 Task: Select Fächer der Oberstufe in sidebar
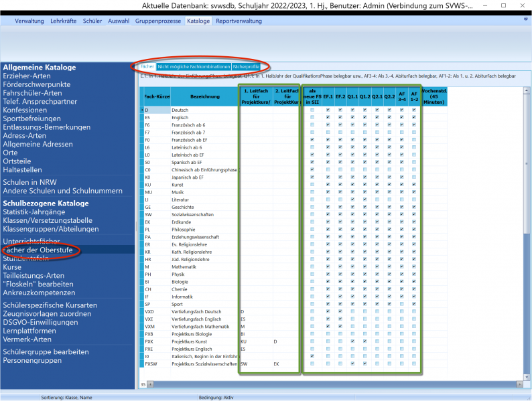[x=38, y=250]
